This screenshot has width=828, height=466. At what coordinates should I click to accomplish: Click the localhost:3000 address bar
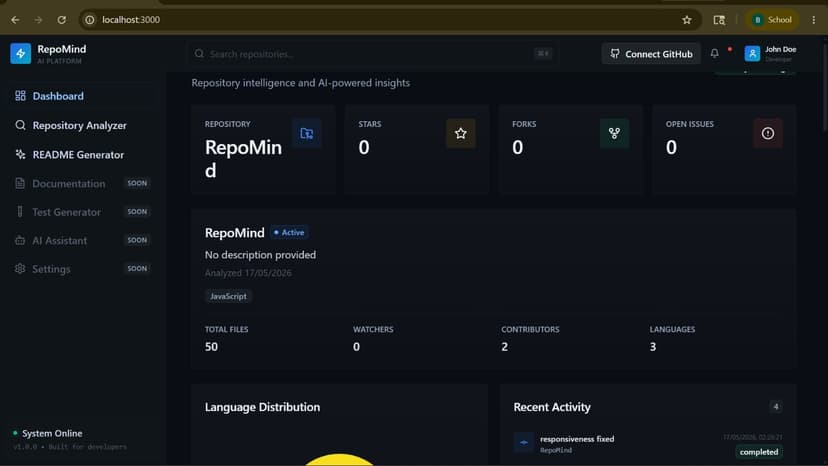[x=390, y=20]
